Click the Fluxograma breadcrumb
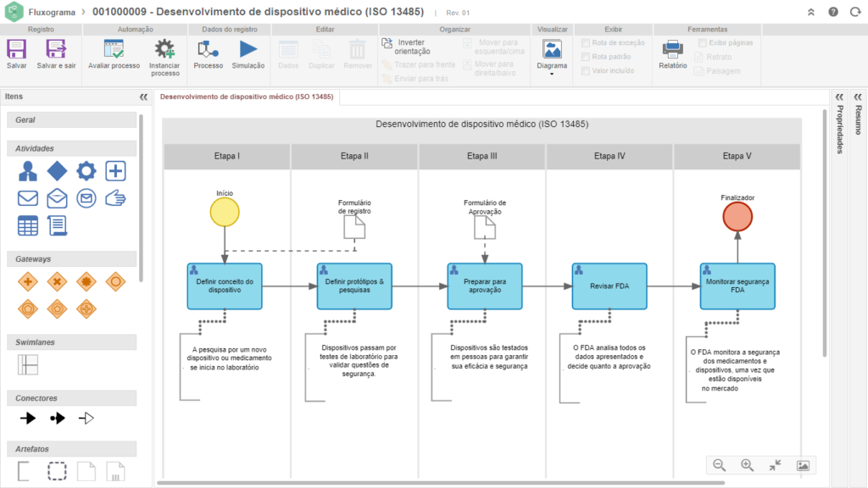The image size is (868, 488). point(52,13)
